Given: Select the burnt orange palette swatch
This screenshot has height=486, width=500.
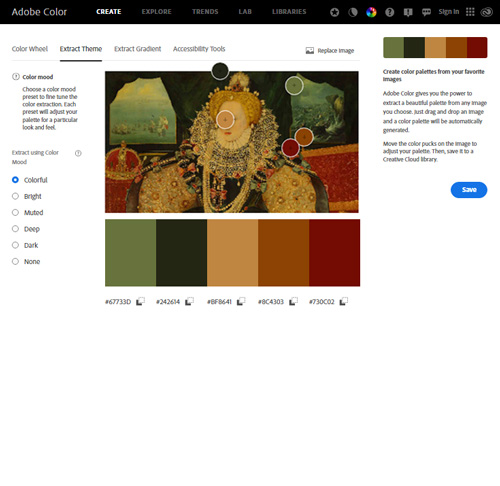Looking at the screenshot, I should tap(283, 253).
